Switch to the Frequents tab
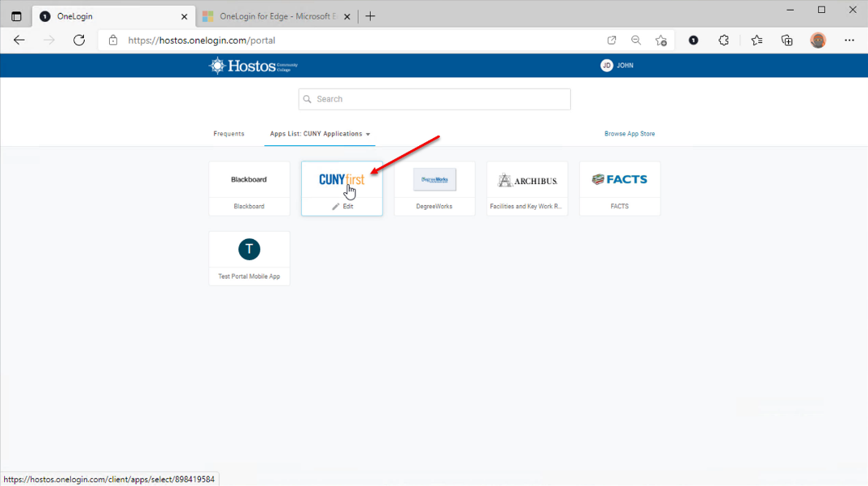This screenshot has height=486, width=868. [229, 134]
